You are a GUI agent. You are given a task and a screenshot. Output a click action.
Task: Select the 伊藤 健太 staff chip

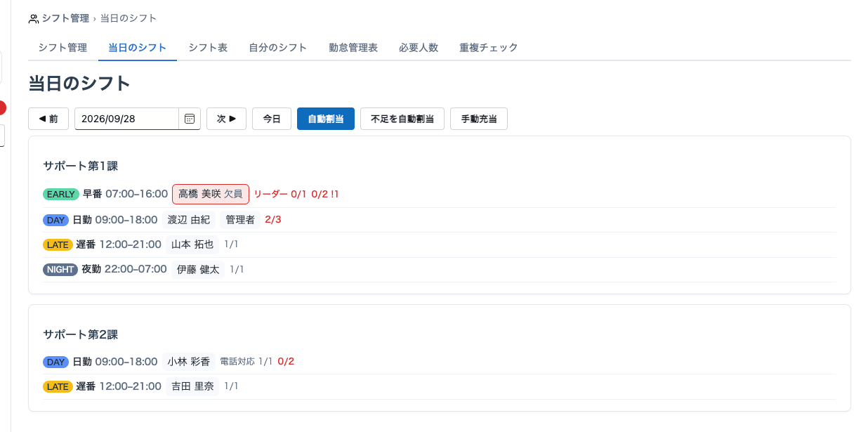[x=198, y=269]
